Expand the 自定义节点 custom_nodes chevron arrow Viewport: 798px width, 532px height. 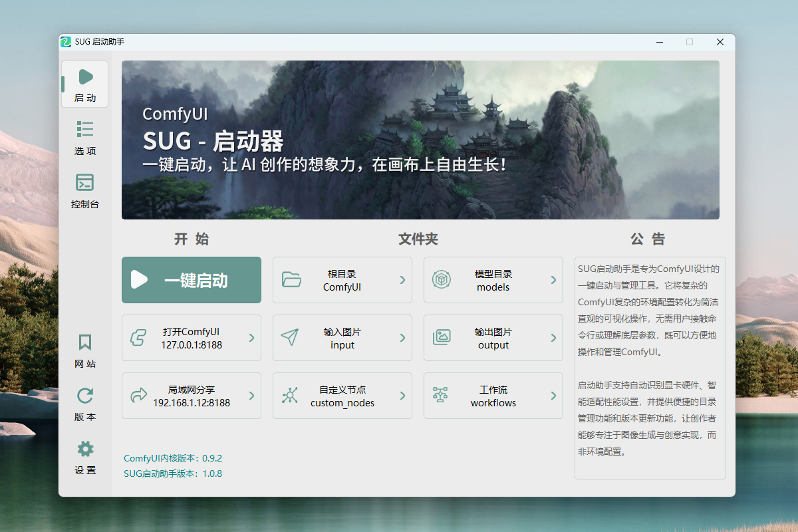402,396
